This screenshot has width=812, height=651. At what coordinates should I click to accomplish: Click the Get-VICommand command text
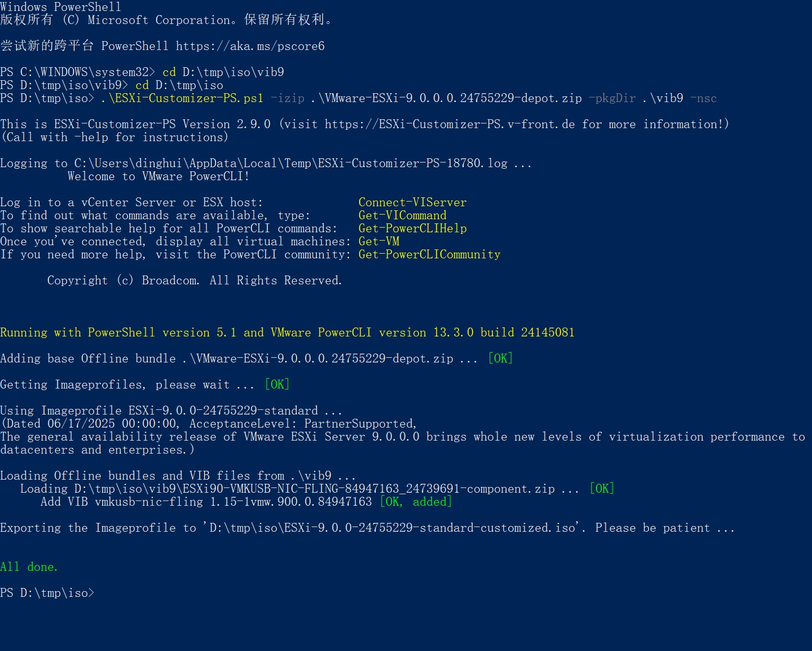(402, 216)
